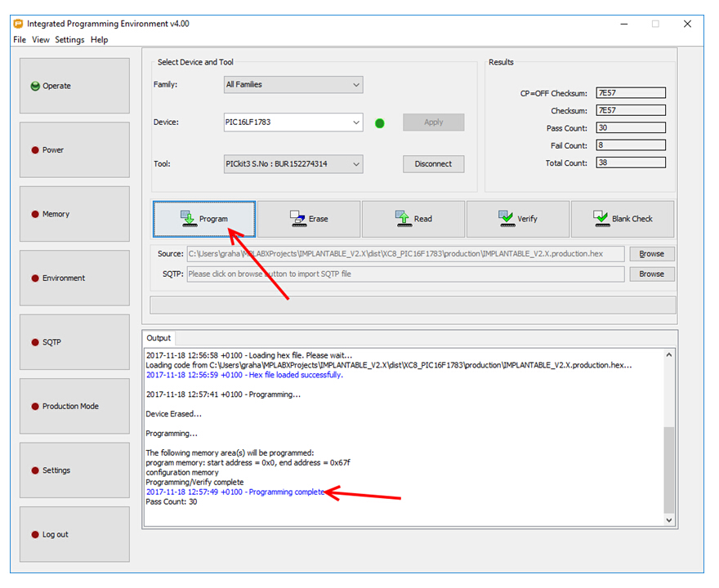The height and width of the screenshot is (588, 719).
Task: Click the IPE application logo in title bar
Action: click(x=18, y=24)
